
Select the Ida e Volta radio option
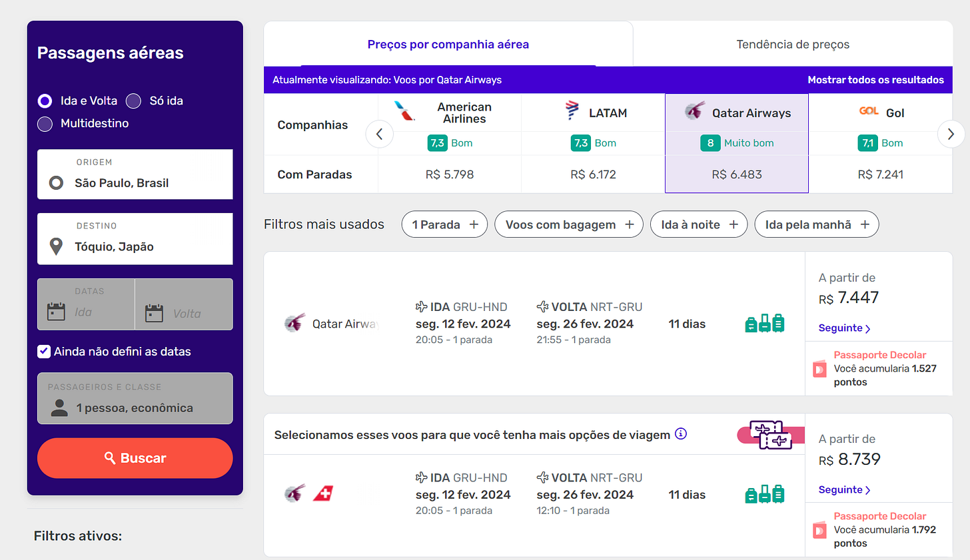tap(45, 101)
